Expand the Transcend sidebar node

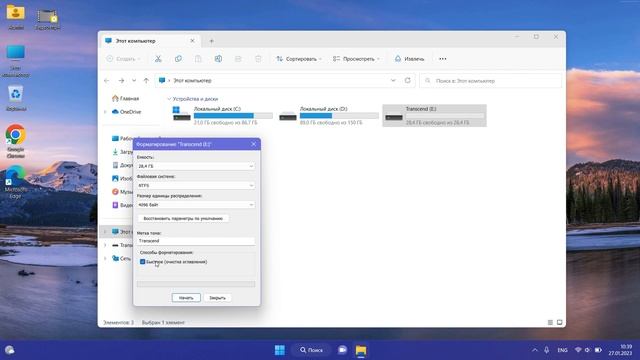[105, 245]
